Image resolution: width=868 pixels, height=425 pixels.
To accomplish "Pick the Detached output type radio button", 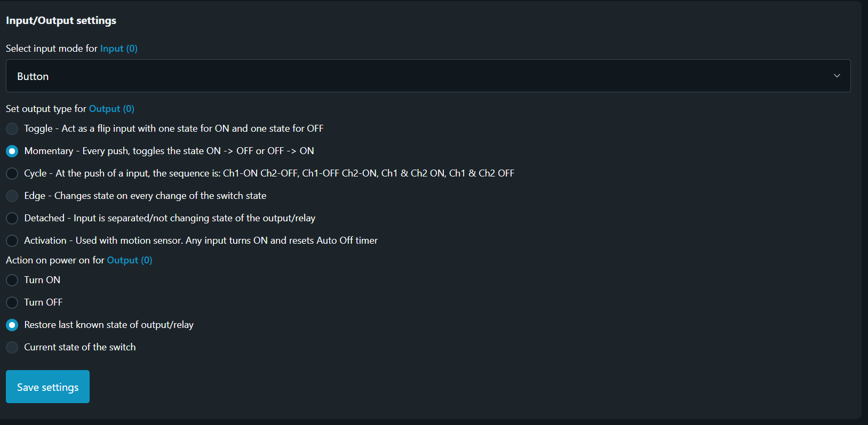I will 12,218.
